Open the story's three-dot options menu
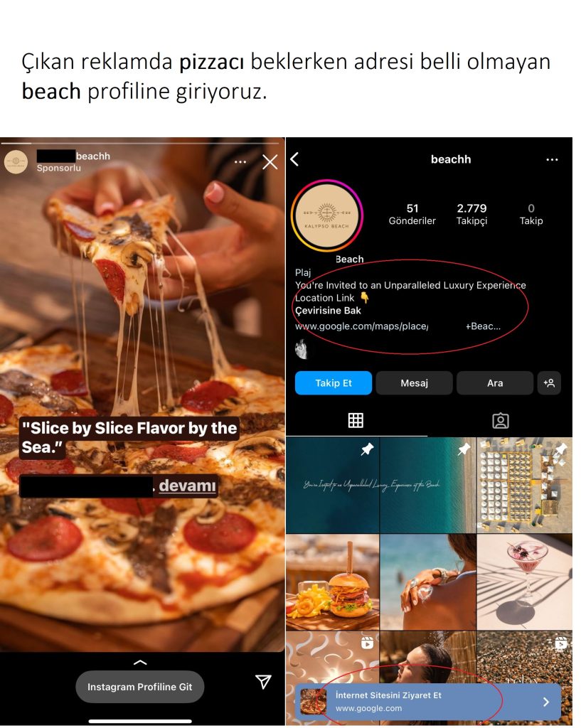581x728 pixels. [x=240, y=162]
